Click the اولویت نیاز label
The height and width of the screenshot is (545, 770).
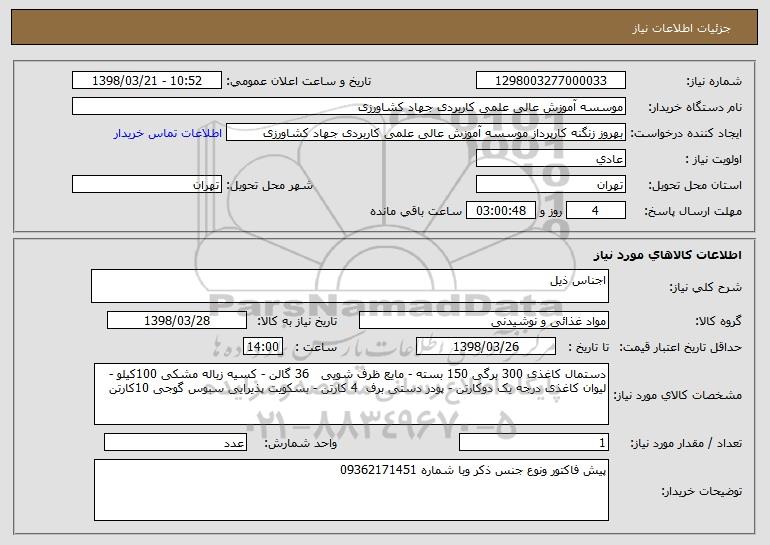[714, 160]
